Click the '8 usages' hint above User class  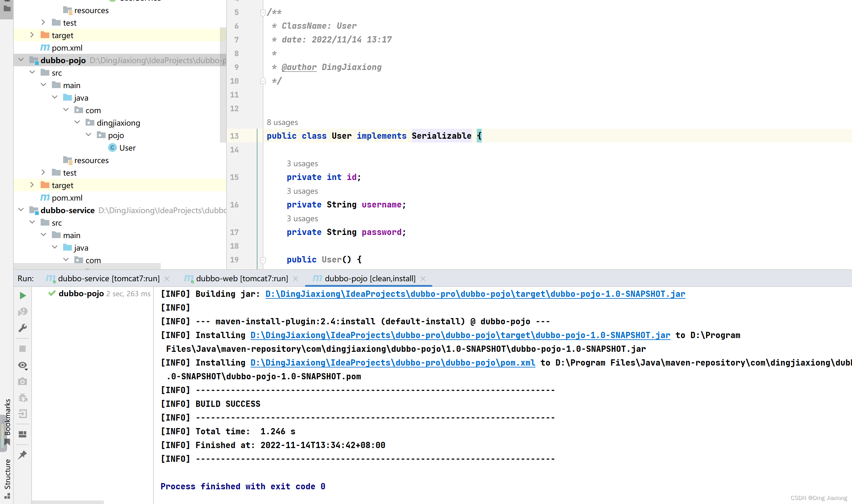coord(282,122)
